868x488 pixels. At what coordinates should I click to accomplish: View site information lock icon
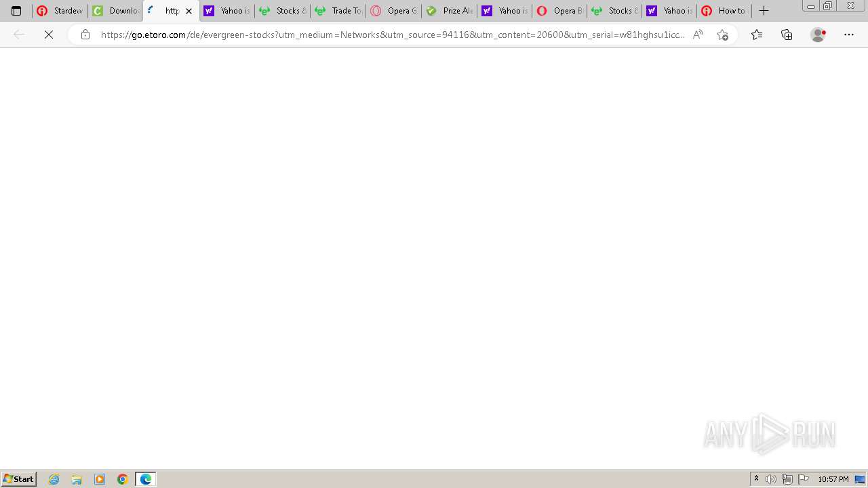tap(85, 35)
